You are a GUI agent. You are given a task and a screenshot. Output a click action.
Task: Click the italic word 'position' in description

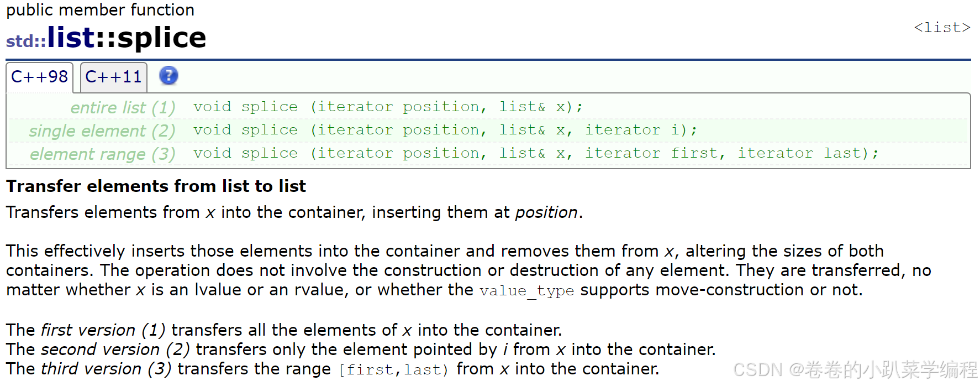546,212
